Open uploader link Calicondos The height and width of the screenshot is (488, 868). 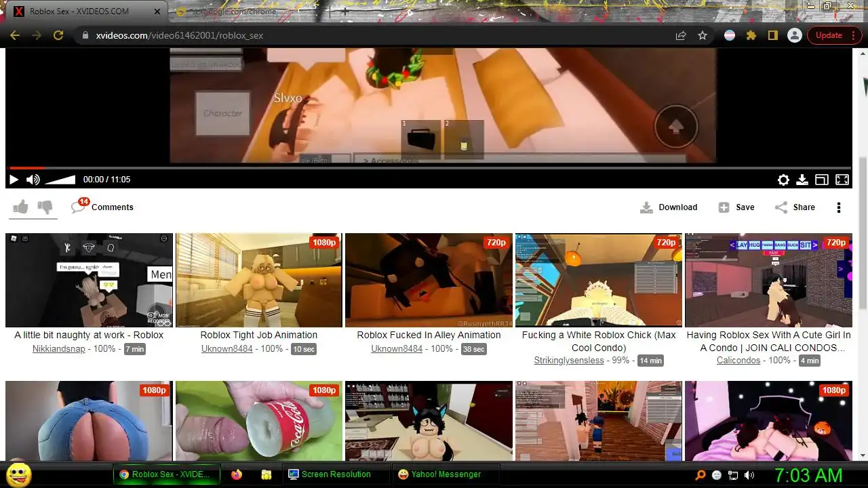(x=738, y=361)
